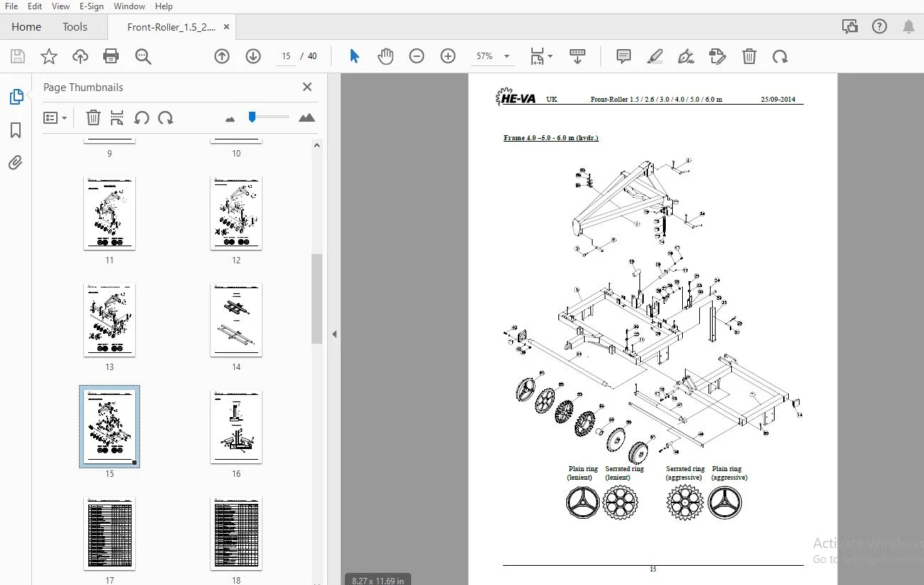Screen dimensions: 924x585
Task: Go to the previous page
Action: pyautogui.click(x=222, y=56)
